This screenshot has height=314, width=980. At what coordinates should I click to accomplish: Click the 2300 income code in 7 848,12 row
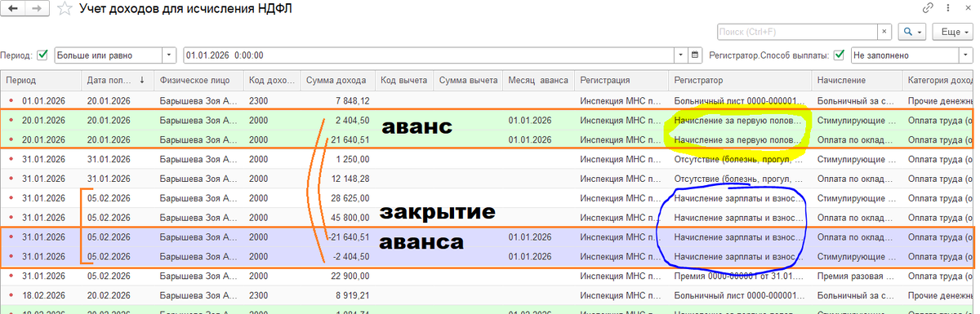point(272,100)
